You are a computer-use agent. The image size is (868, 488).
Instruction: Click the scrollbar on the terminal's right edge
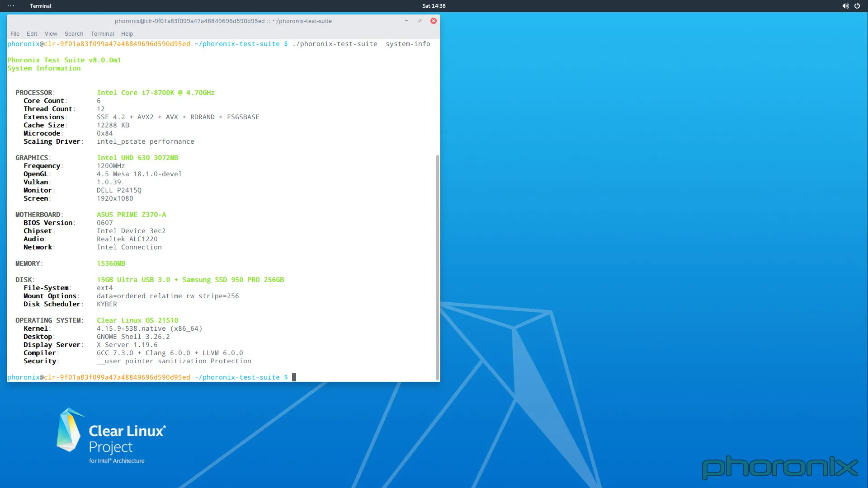[437, 267]
